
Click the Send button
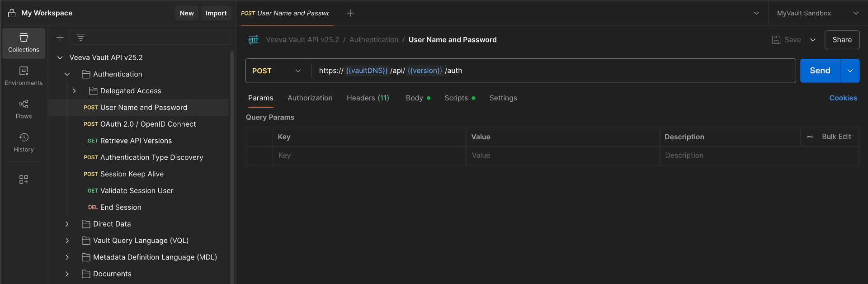tap(820, 71)
